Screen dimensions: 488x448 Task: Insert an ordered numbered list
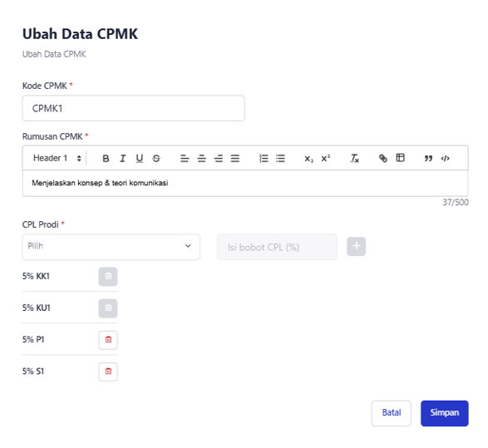(x=264, y=159)
